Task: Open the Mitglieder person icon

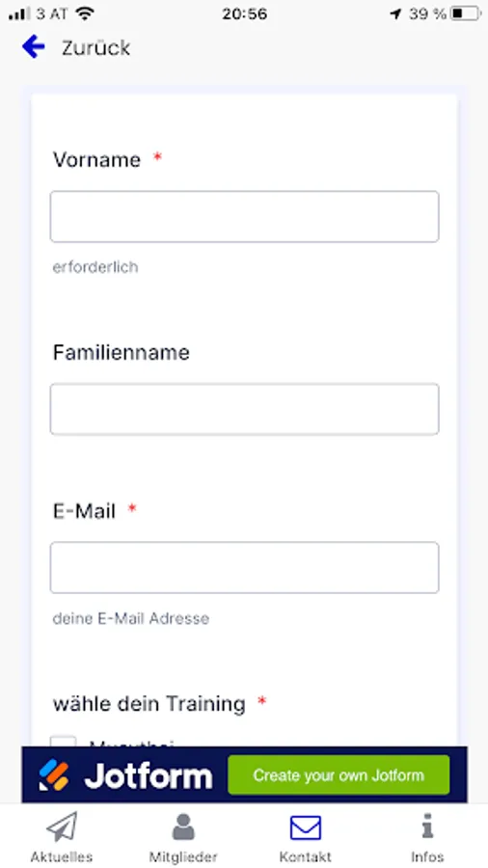Action: tap(183, 827)
